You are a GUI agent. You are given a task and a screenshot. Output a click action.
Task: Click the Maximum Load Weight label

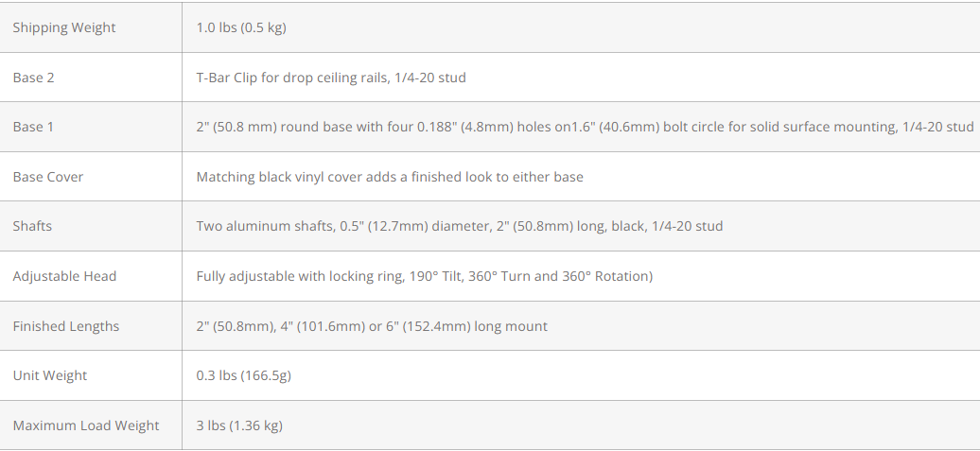point(86,425)
